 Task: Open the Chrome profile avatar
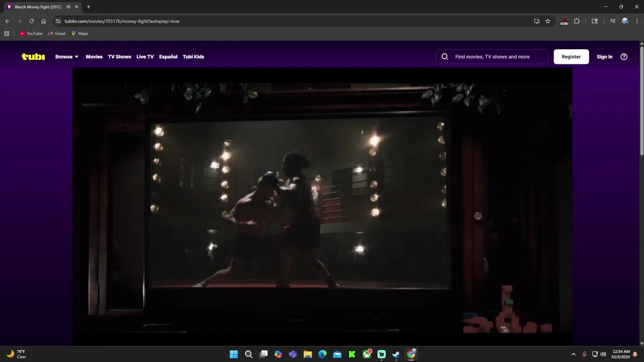click(x=625, y=21)
